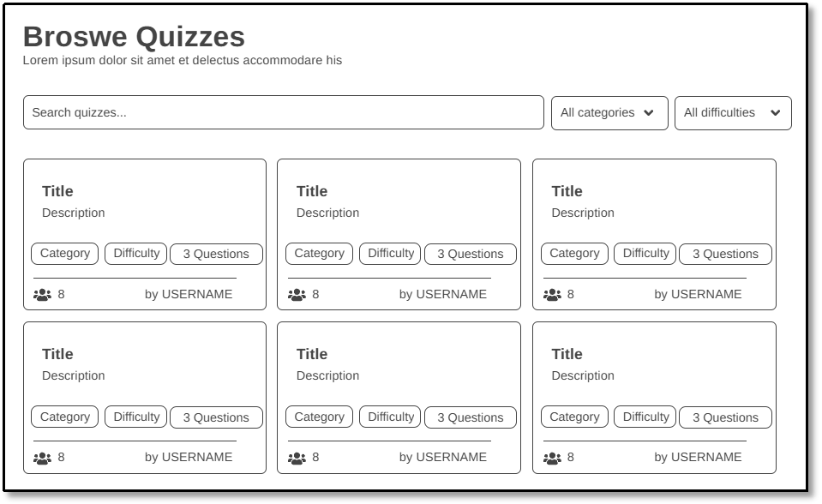Select the Category tag in the bottom-right card
The image size is (822, 504).
coord(574,417)
